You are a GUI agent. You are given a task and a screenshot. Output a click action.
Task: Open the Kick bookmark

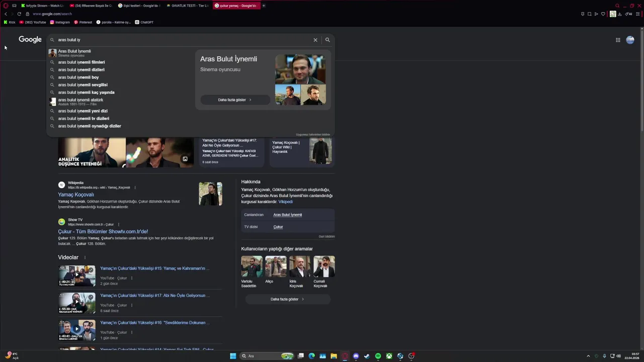[x=10, y=22]
